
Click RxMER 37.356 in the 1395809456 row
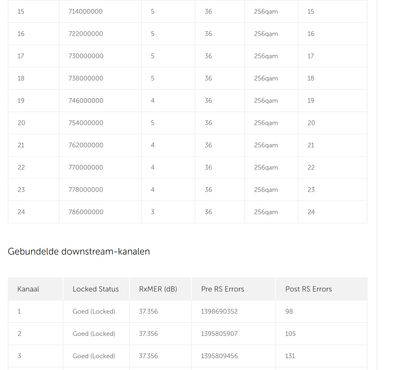[148, 356]
